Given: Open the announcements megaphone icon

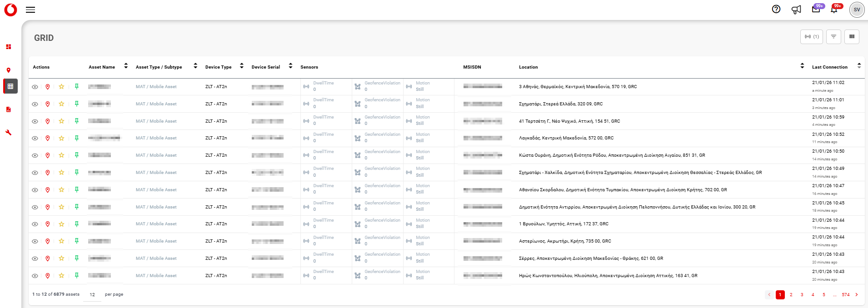Looking at the screenshot, I should point(796,10).
